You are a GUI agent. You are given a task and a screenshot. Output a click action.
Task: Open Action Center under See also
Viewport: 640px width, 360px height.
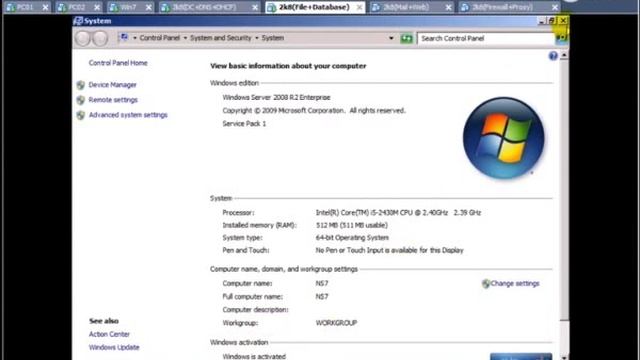click(109, 334)
